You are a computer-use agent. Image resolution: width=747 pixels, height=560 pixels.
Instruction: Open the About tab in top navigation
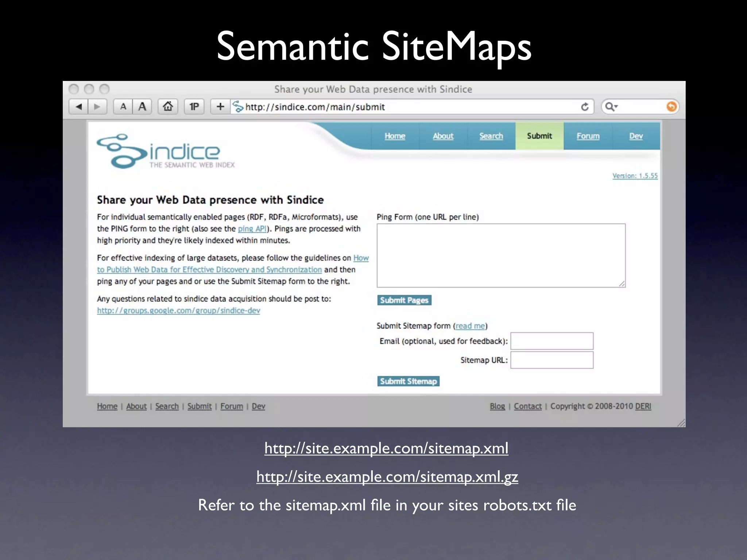(443, 136)
